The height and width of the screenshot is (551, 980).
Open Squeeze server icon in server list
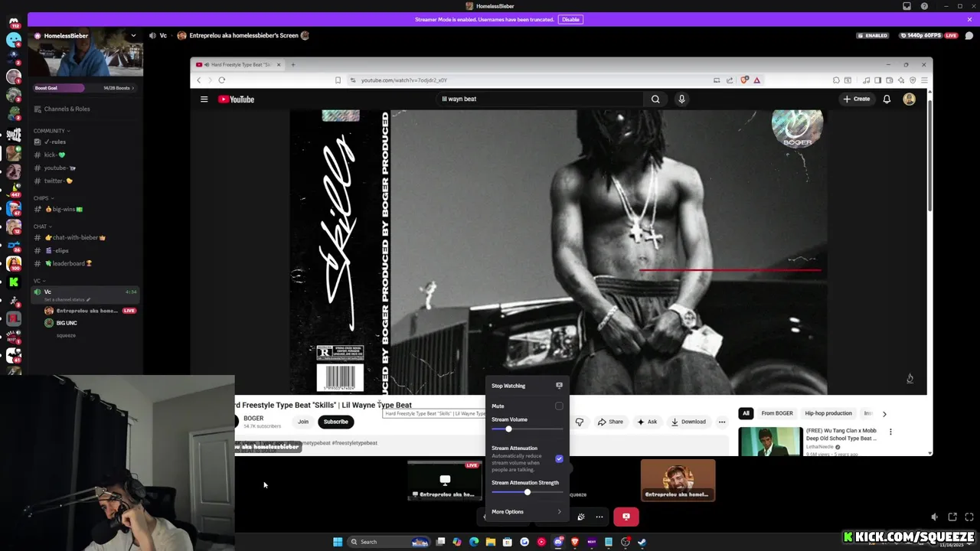[14, 135]
